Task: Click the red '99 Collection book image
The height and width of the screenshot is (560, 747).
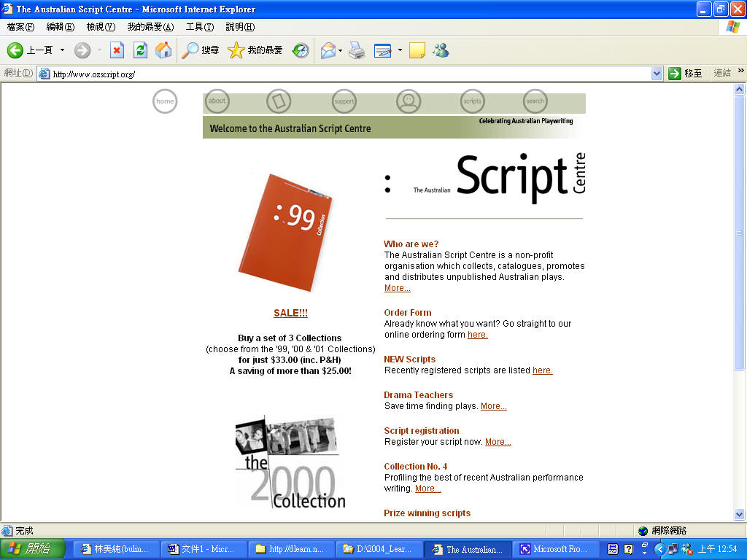Action: [x=286, y=233]
